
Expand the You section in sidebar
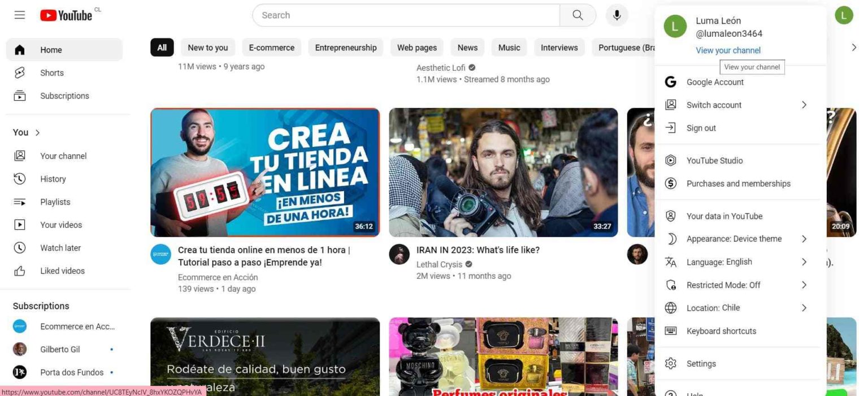37,132
